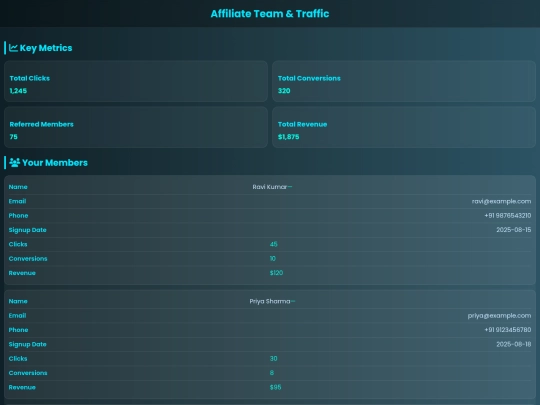Image resolution: width=540 pixels, height=405 pixels.
Task: Click Priya Sharma's conversions value 8
Action: pyautogui.click(x=272, y=373)
